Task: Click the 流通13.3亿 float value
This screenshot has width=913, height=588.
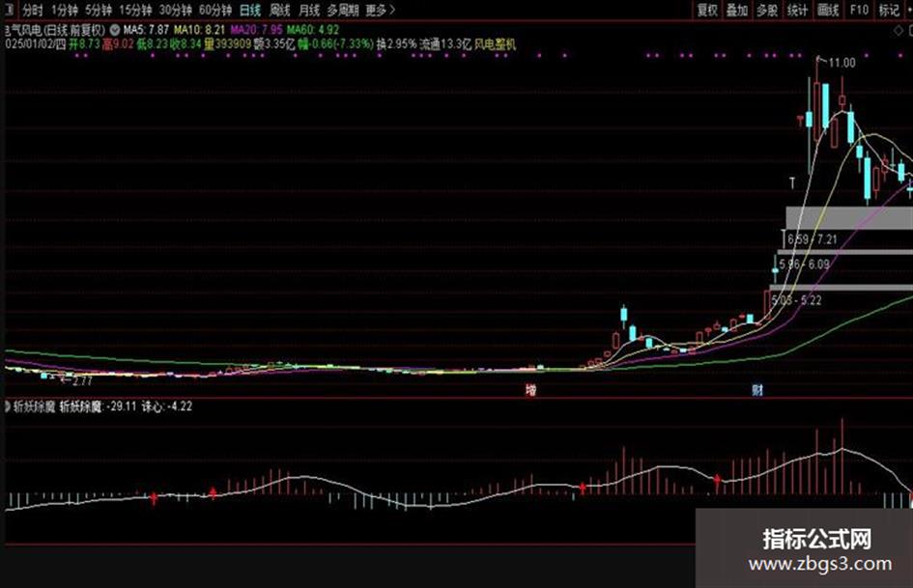Action: pyautogui.click(x=444, y=44)
